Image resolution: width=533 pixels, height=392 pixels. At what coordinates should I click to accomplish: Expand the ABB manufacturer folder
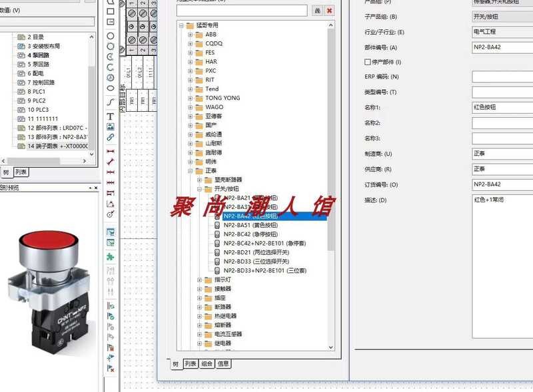pyautogui.click(x=191, y=35)
